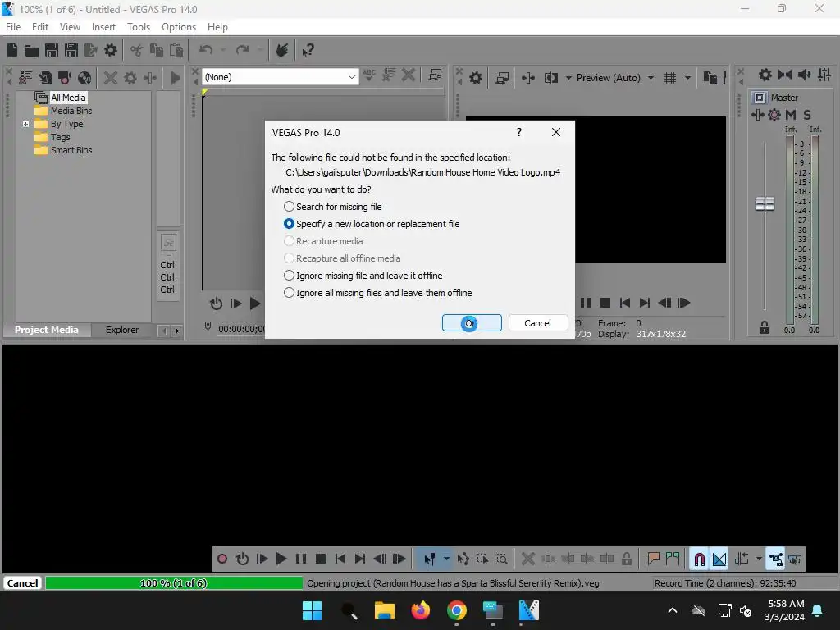Click the dialog help question mark button

518,132
